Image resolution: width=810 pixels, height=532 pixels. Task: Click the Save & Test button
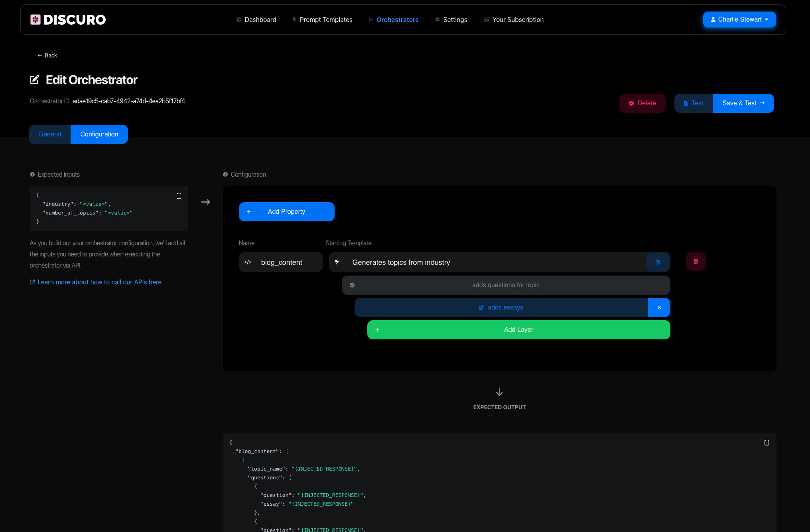(743, 103)
